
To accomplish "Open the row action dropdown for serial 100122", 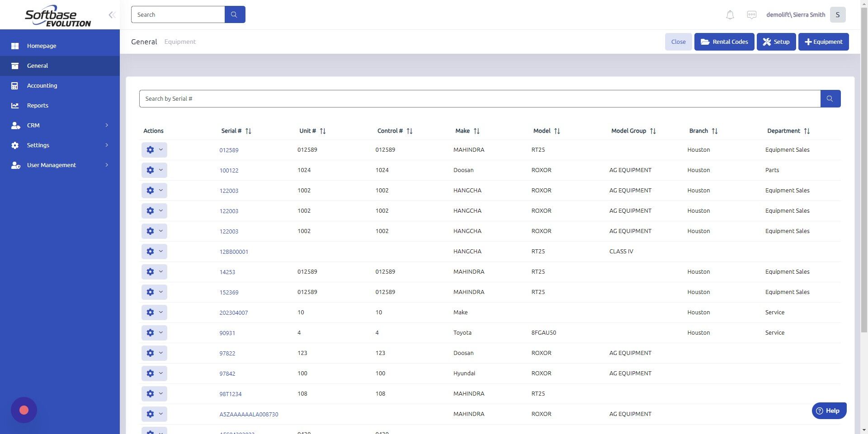I will pos(160,170).
